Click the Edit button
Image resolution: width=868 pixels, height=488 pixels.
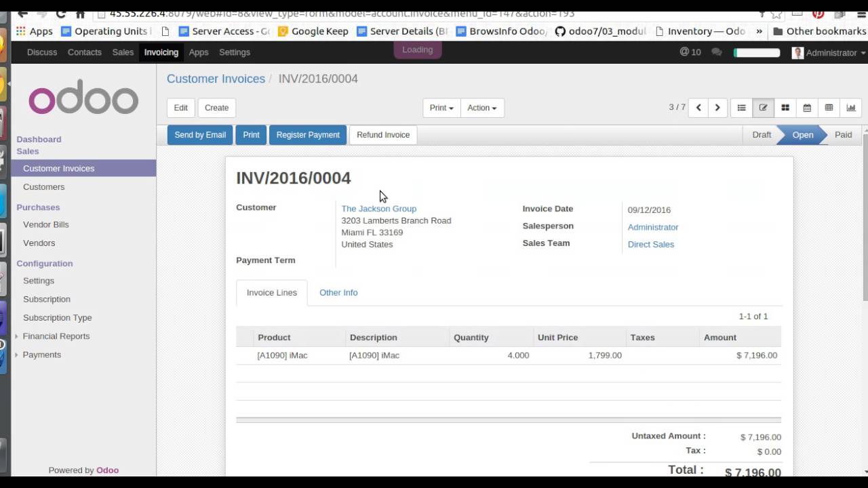181,108
